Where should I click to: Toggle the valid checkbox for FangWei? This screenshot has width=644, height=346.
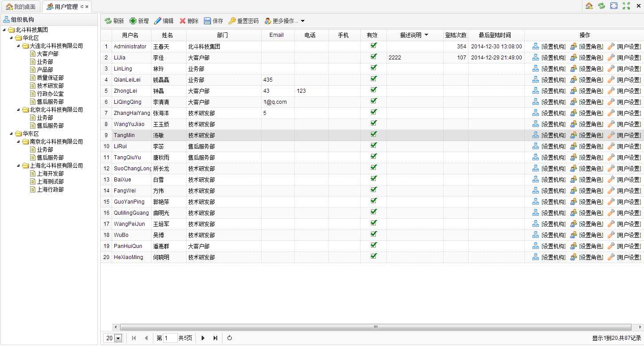click(x=374, y=189)
